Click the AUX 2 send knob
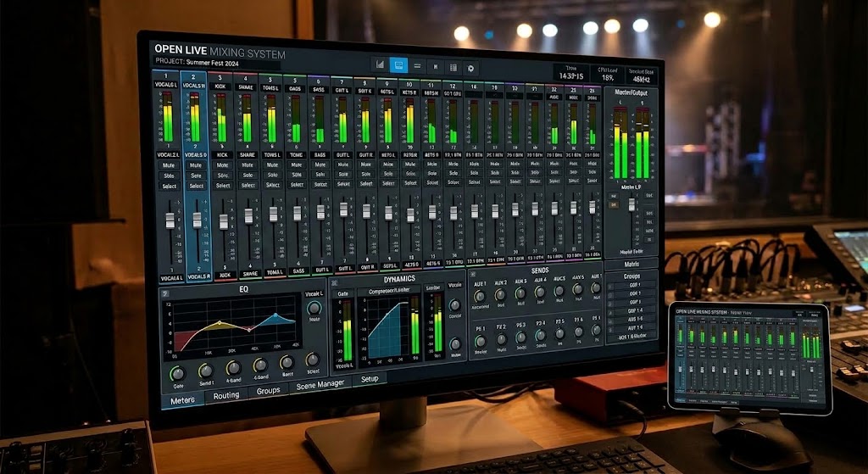 [x=500, y=294]
